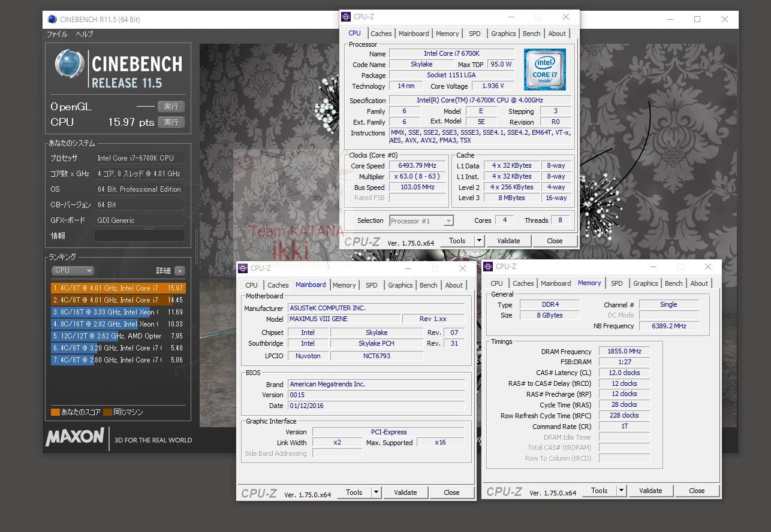This screenshot has height=532, width=771.
Task: Click the CPU-Z icon in the Memory window title bar
Action: pyautogui.click(x=488, y=267)
